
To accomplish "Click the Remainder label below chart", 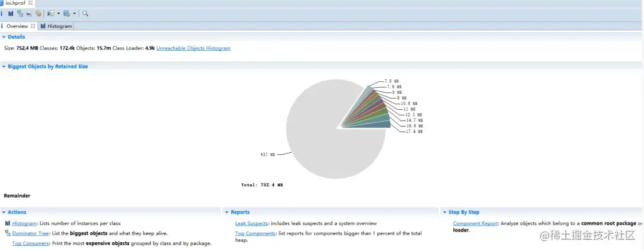I will [17, 196].
